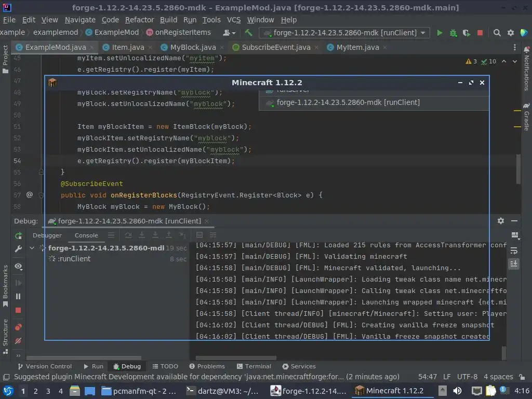
Task: Hide the Debug tool window minus icon
Action: click(514, 221)
